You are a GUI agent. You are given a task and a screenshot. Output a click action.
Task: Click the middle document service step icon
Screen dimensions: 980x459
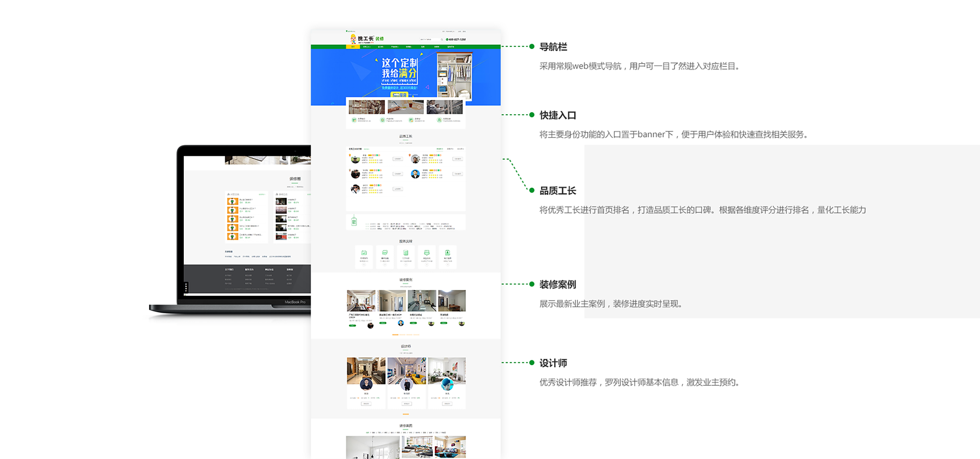[x=406, y=253]
